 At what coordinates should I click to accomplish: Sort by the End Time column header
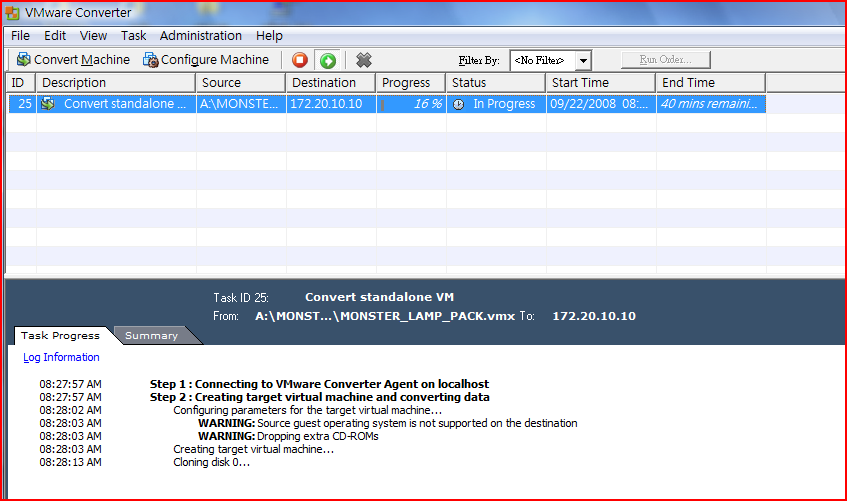point(711,83)
